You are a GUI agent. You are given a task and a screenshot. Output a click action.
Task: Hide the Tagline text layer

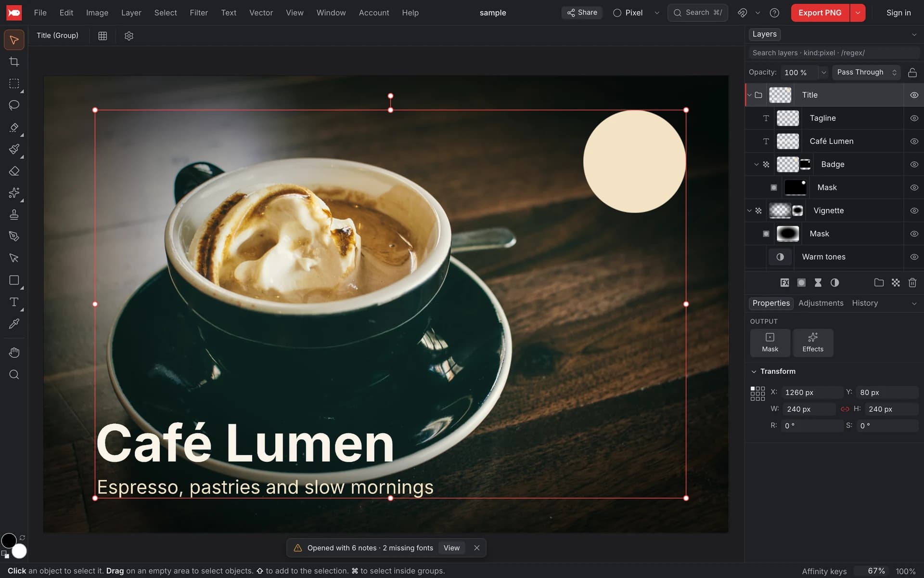tap(914, 118)
